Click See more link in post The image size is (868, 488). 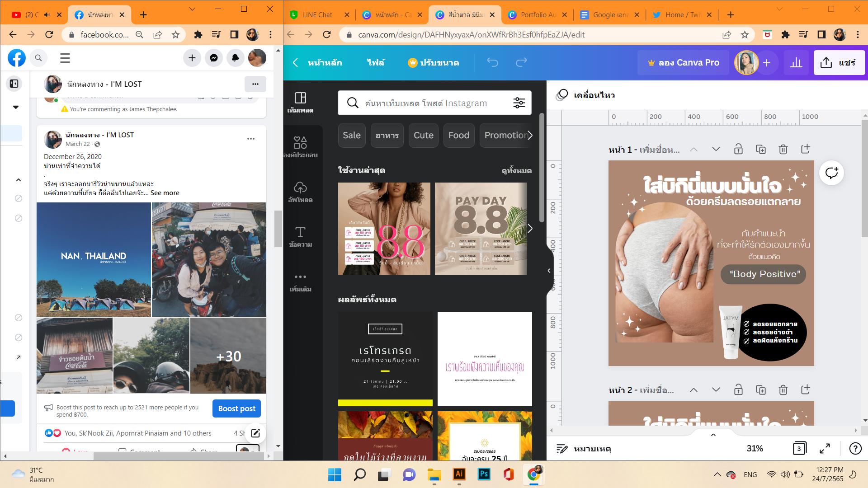click(x=165, y=192)
